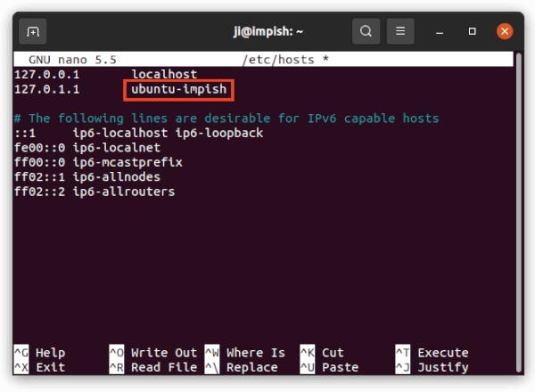Close the terminal window
The width and height of the screenshot is (535, 392).
(x=505, y=31)
